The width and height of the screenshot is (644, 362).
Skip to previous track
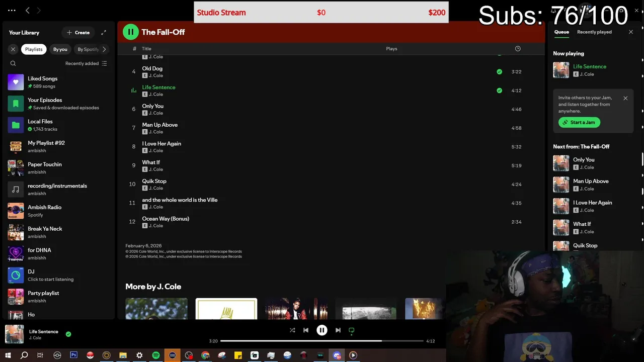click(306, 330)
